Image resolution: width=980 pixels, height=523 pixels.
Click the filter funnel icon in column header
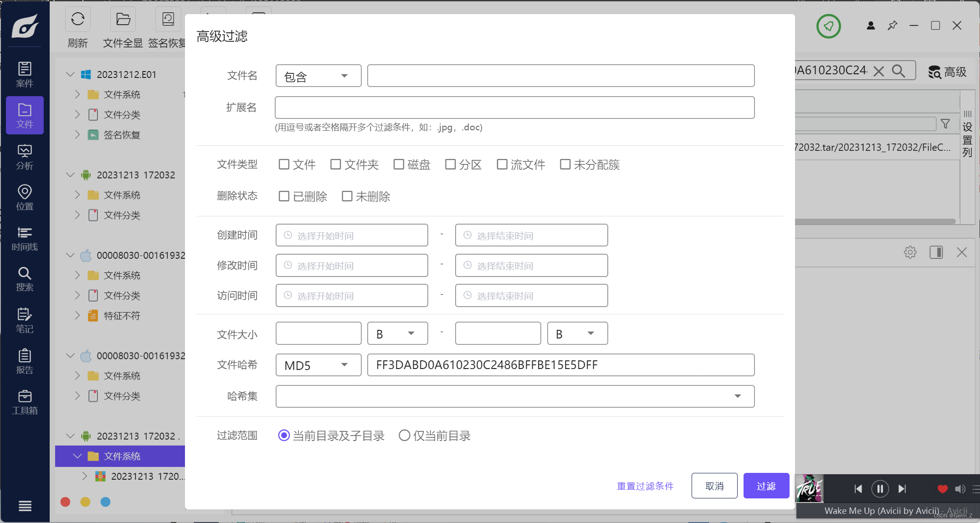click(x=945, y=124)
